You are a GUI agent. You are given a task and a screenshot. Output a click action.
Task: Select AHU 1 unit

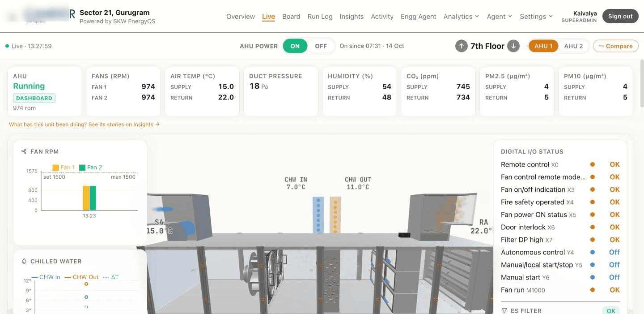point(543,46)
